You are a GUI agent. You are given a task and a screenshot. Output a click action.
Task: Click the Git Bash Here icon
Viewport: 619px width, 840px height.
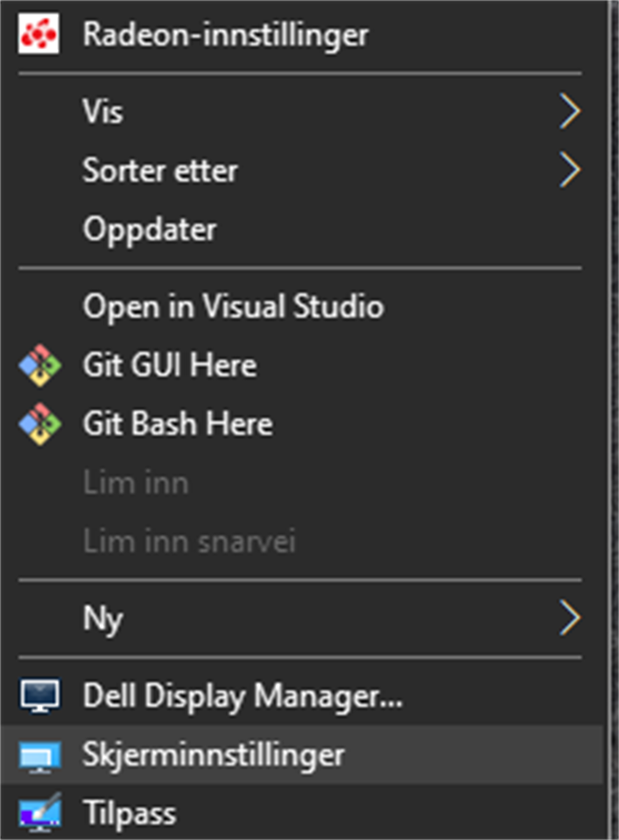tap(40, 424)
